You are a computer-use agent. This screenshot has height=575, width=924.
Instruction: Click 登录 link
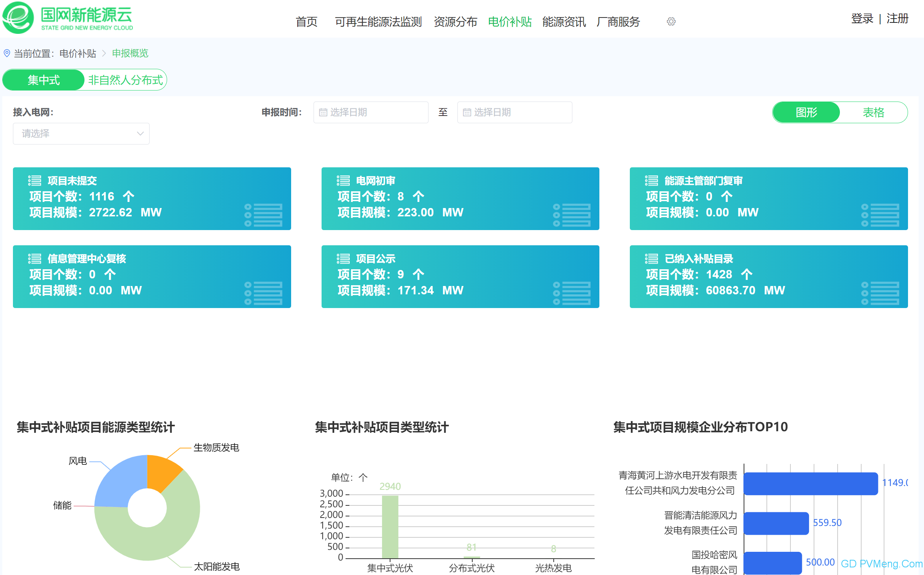862,18
